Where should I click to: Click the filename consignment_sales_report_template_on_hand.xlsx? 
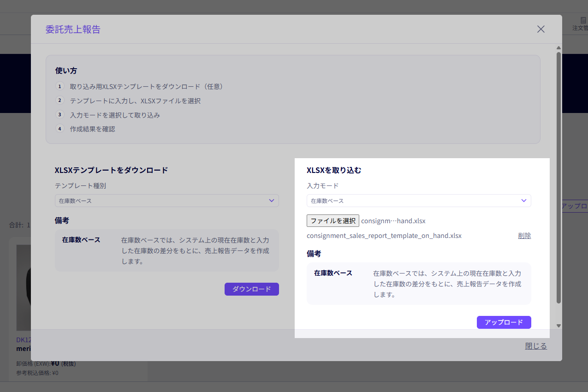(x=384, y=236)
